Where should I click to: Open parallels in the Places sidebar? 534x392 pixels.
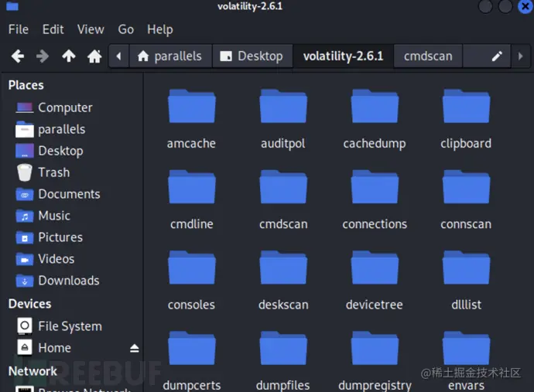point(50,129)
